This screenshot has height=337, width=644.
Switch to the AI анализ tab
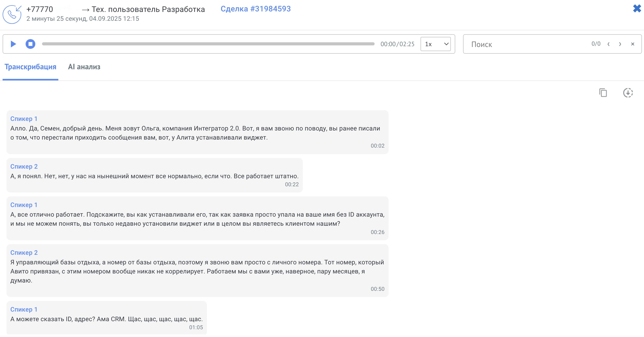[x=84, y=67]
